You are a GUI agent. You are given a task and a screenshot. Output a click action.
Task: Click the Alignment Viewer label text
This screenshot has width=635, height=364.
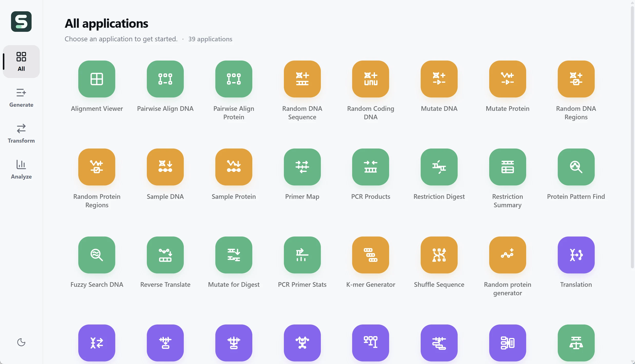coord(97,109)
